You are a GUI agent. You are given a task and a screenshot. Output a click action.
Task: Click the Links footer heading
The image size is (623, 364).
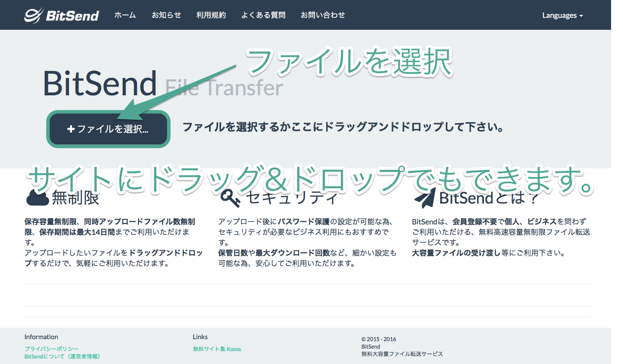click(200, 337)
